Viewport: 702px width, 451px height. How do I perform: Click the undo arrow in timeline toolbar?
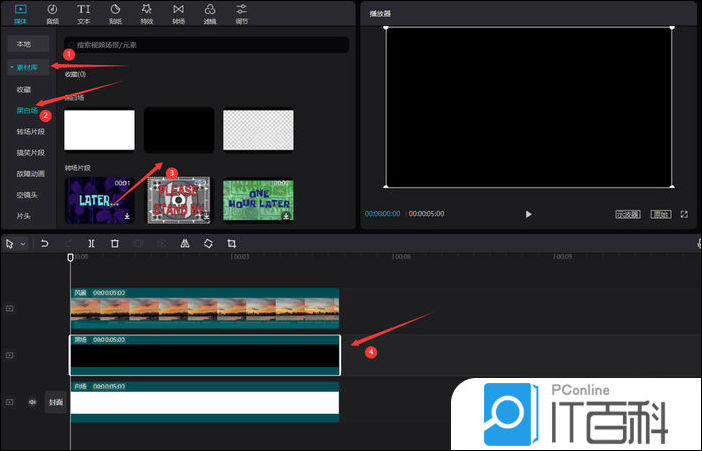click(44, 243)
